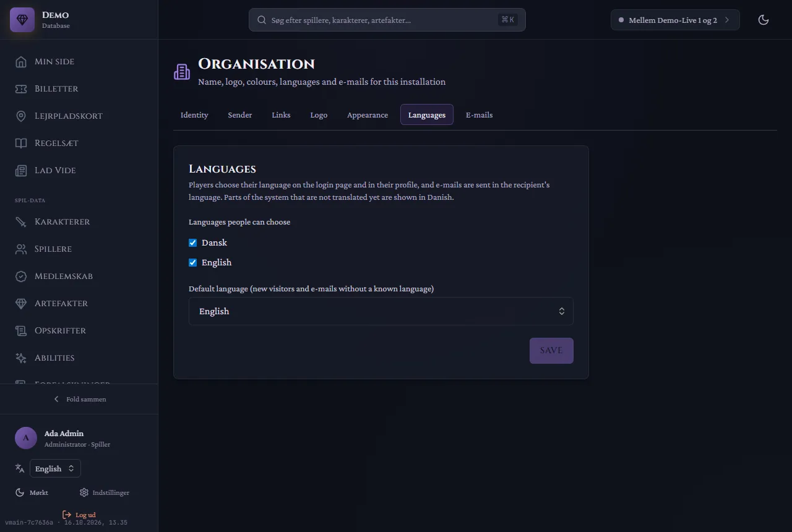
Task: Open Lad Vide in sidebar
Action: point(79,170)
